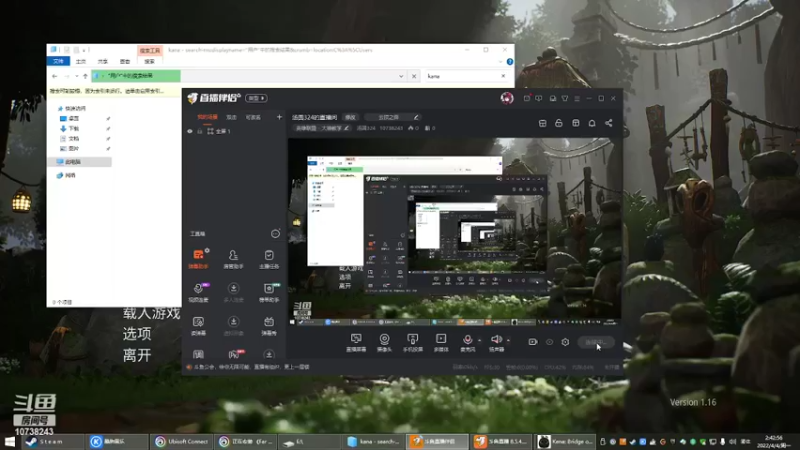Add a new scene with the plus button
The width and height of the screenshot is (800, 450).
(x=279, y=117)
